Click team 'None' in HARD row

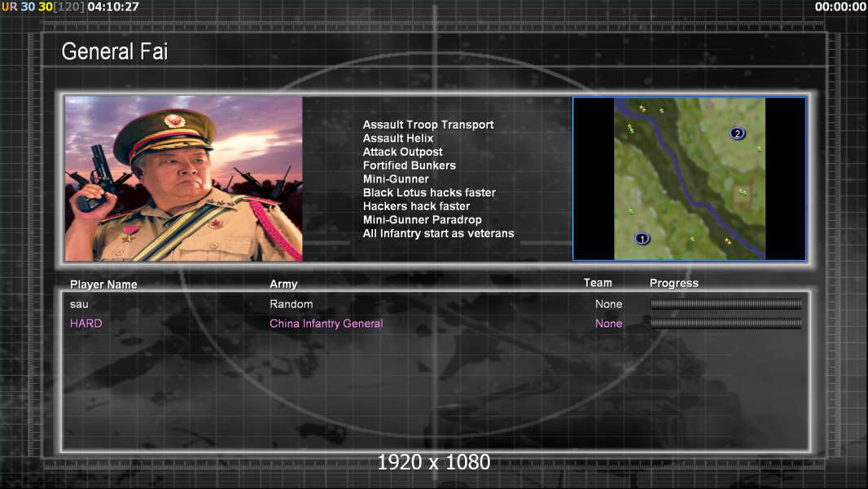(608, 324)
